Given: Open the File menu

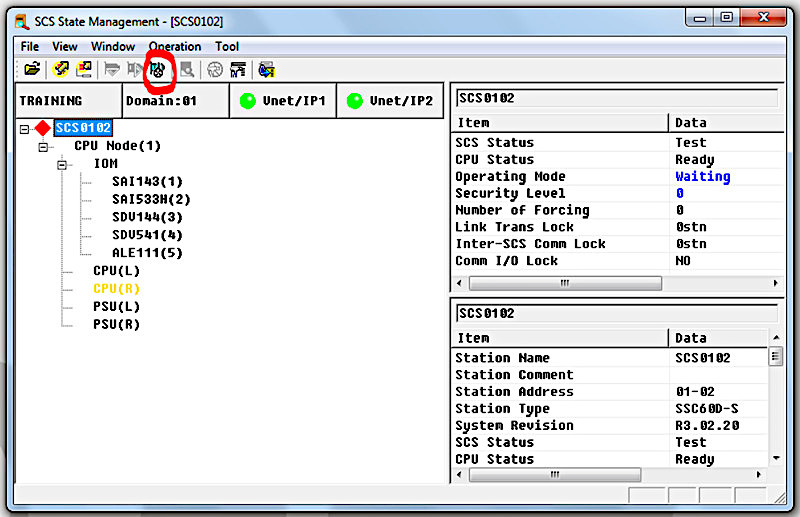Looking at the screenshot, I should (x=30, y=46).
